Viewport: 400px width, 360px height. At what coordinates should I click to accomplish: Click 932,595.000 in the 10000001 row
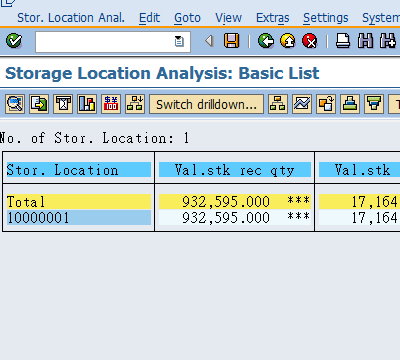point(226,218)
